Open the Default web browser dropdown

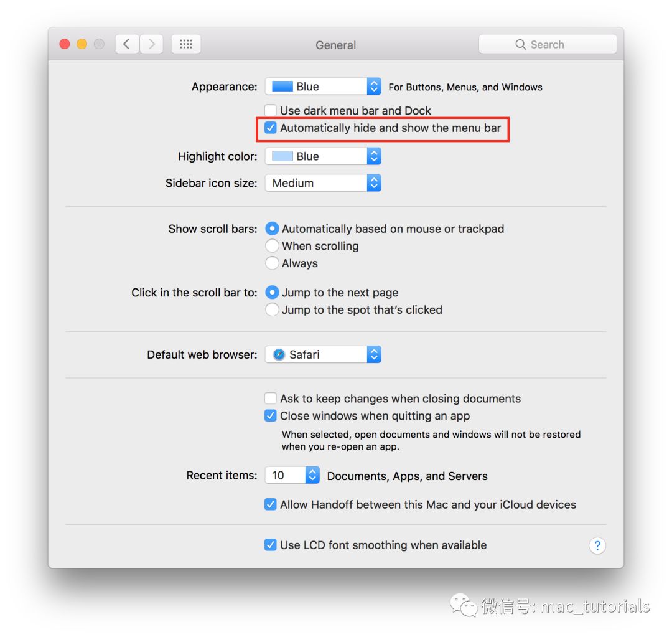pyautogui.click(x=323, y=355)
